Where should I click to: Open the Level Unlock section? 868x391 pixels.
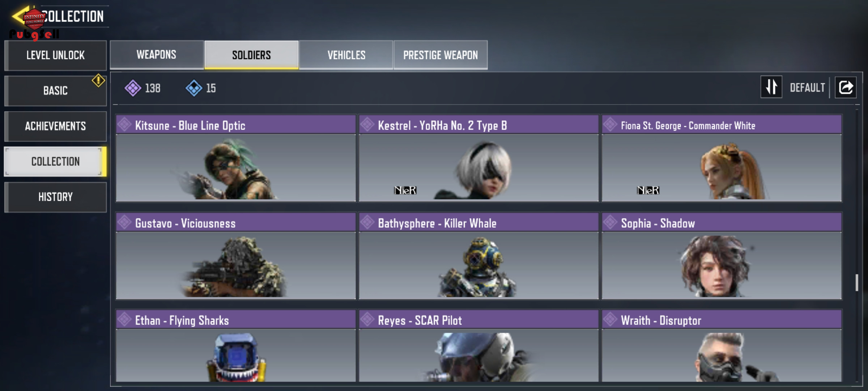[x=55, y=55]
